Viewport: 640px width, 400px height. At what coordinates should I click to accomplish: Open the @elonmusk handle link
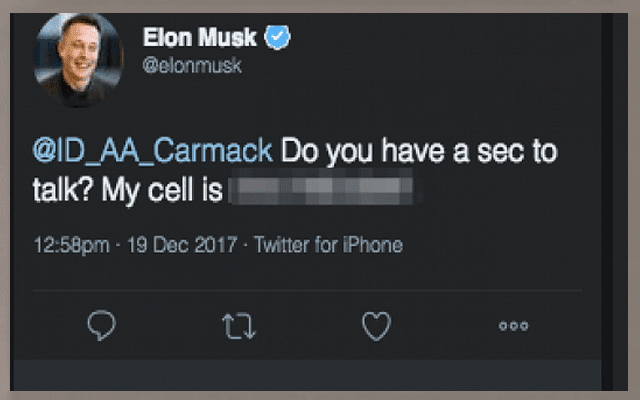tap(193, 64)
